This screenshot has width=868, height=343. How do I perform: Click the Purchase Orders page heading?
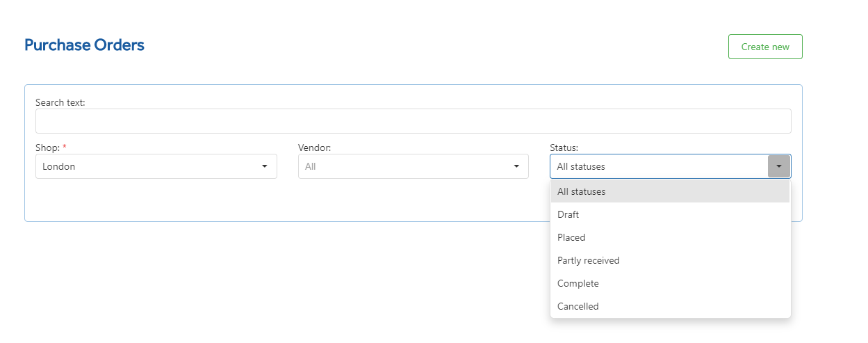[84, 45]
